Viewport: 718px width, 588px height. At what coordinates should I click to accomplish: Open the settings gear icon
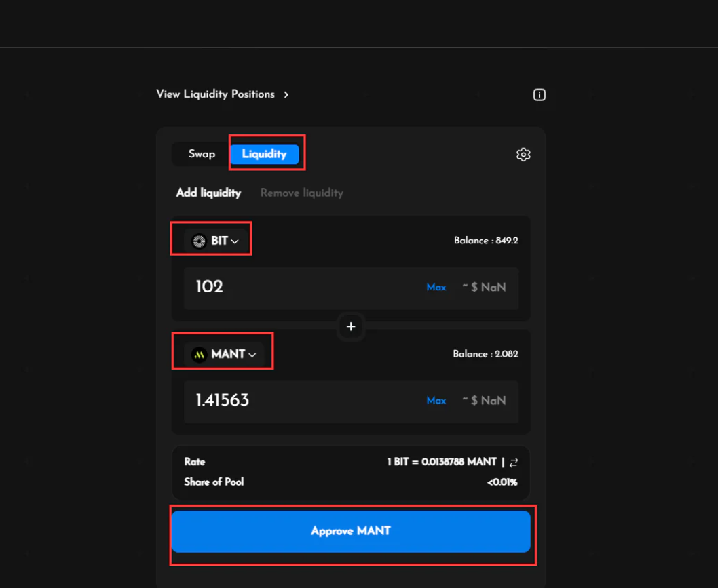(x=523, y=155)
